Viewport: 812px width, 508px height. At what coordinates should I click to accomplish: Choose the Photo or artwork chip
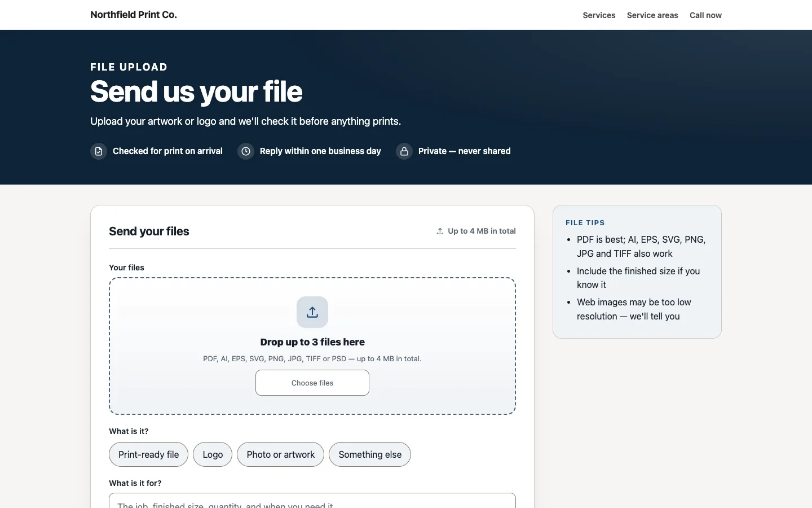click(281, 454)
